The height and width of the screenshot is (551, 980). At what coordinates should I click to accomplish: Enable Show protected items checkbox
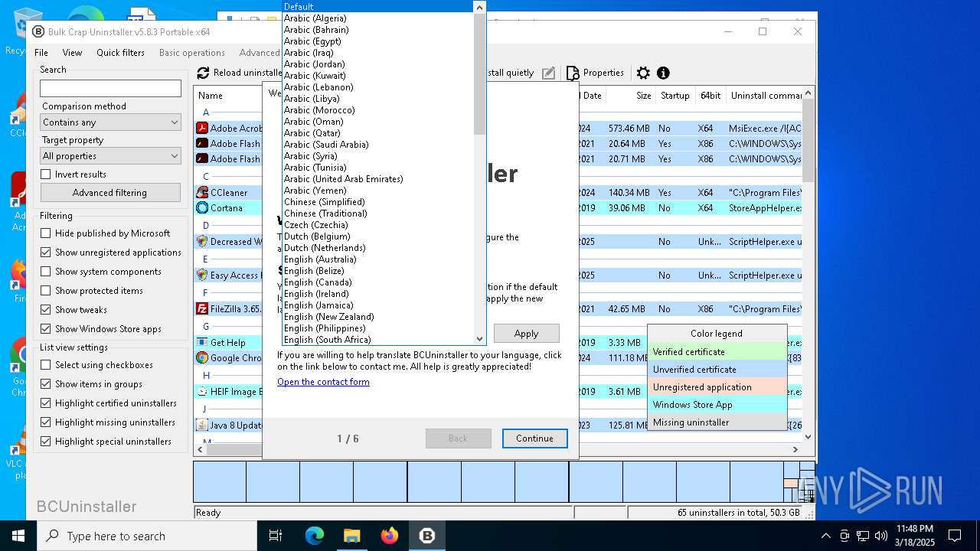pyautogui.click(x=46, y=291)
